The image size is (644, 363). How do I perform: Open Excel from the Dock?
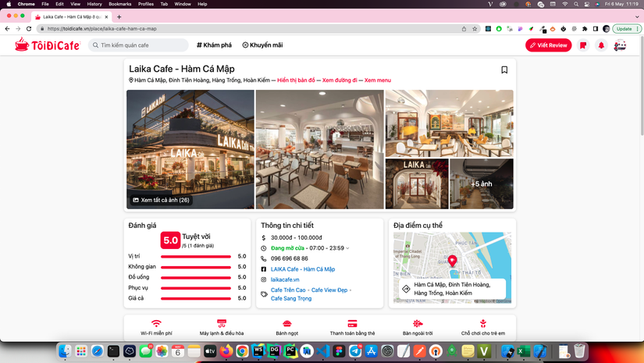pos(524,351)
